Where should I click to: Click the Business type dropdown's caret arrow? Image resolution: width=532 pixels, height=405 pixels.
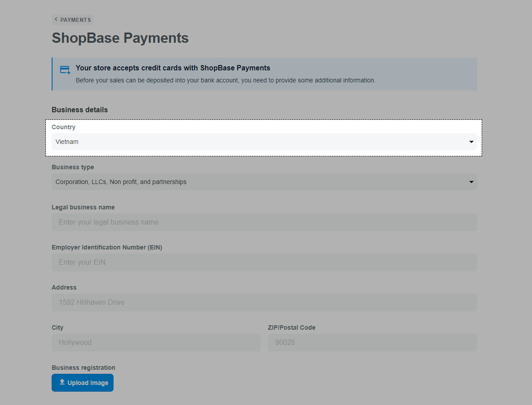[471, 182]
